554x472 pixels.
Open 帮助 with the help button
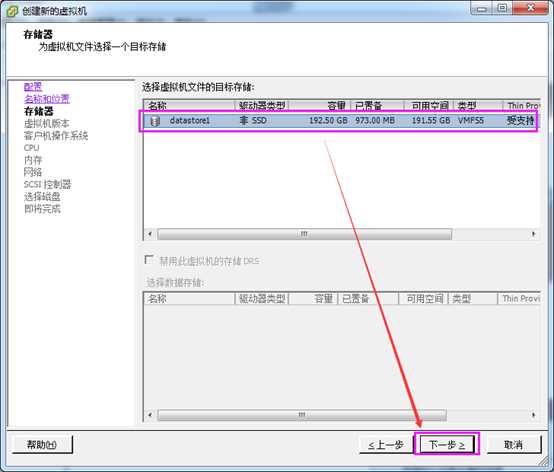[x=42, y=444]
